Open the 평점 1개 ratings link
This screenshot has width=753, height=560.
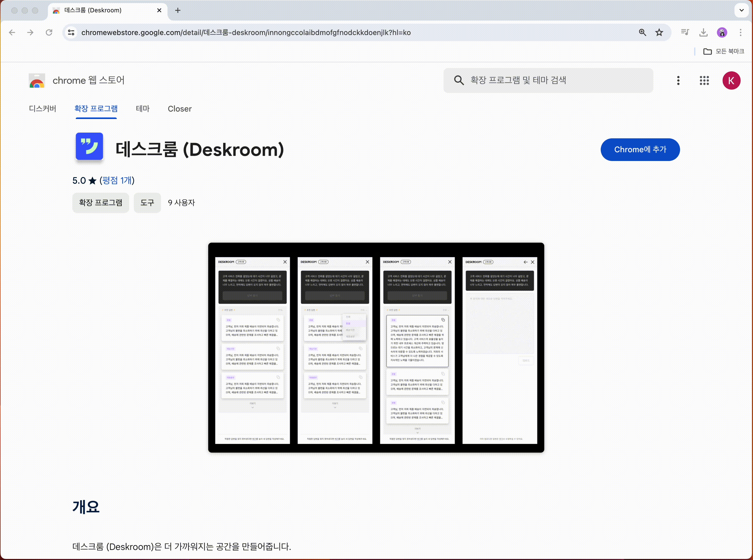point(117,180)
